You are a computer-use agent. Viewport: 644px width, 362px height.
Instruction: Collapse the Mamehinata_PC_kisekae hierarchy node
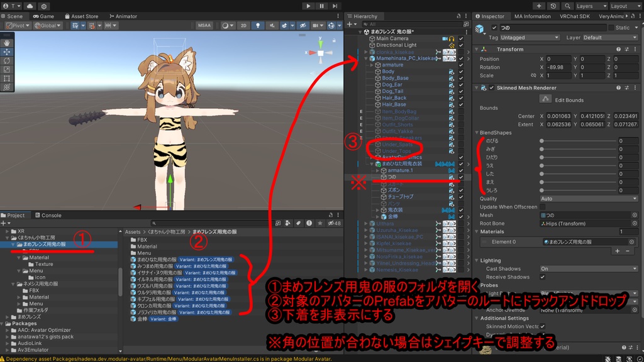pyautogui.click(x=366, y=58)
